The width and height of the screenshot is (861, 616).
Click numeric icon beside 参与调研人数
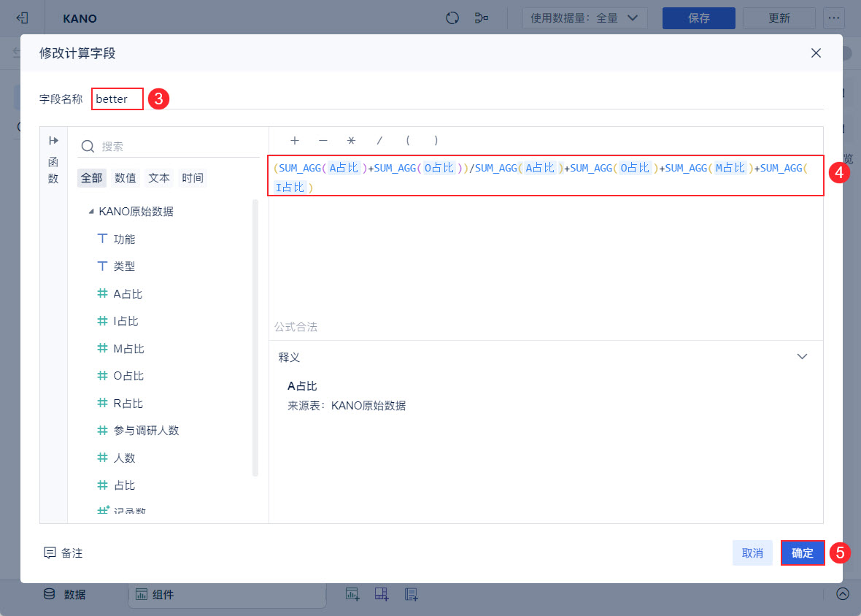[x=102, y=430]
